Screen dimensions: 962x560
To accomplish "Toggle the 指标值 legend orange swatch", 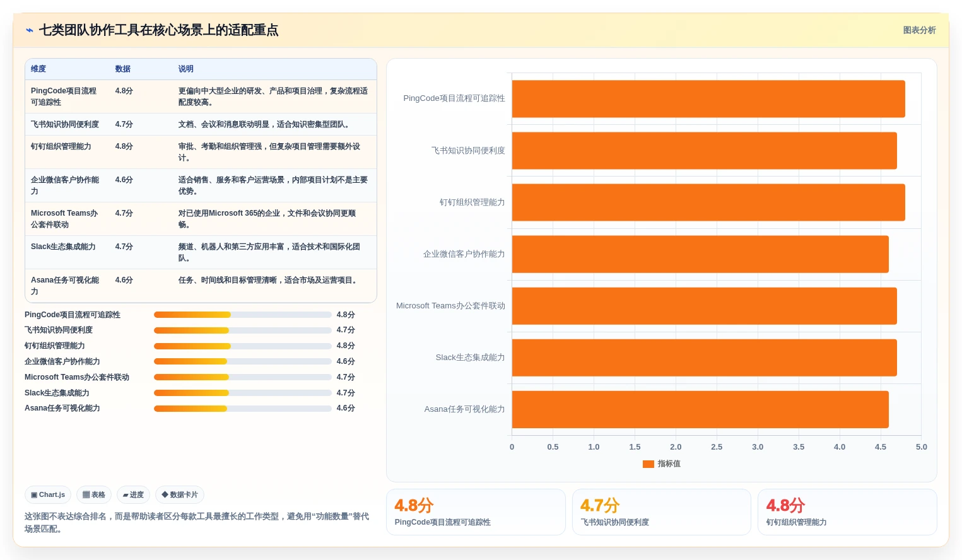I will [648, 464].
